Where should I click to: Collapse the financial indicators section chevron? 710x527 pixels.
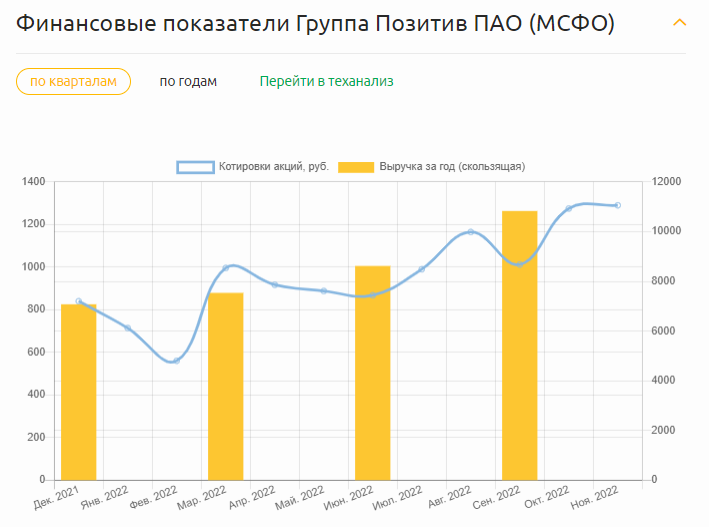coord(680,22)
